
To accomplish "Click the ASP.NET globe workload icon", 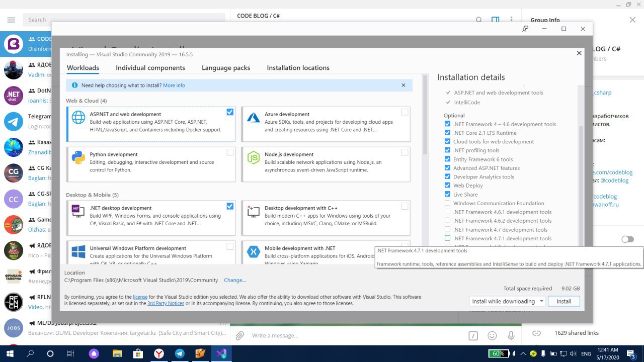I will coord(78,118).
